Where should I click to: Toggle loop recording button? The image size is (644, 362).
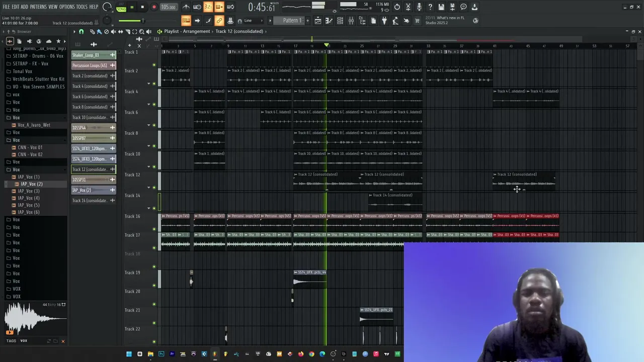[x=230, y=7]
